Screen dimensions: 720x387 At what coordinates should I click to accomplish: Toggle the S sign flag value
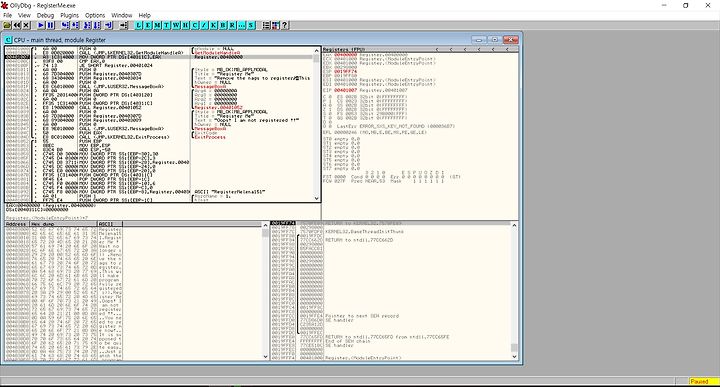[x=330, y=113]
